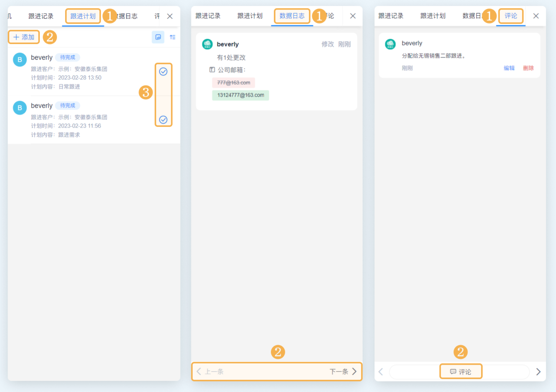Click beverly avatar on 日常跟进 plan
Screen dimensions: 556x392
(x=20, y=59)
